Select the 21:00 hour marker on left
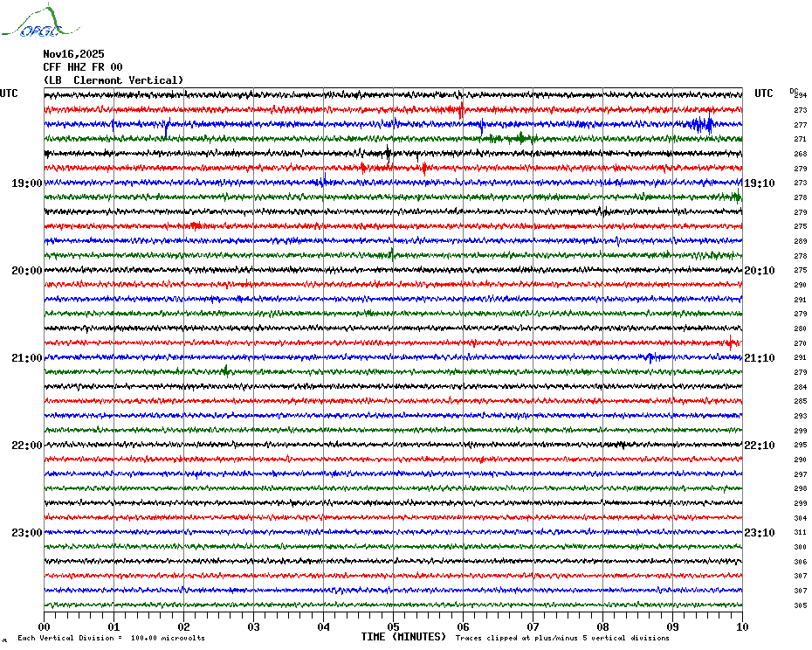This screenshot has height=650, width=812. pyautogui.click(x=26, y=358)
